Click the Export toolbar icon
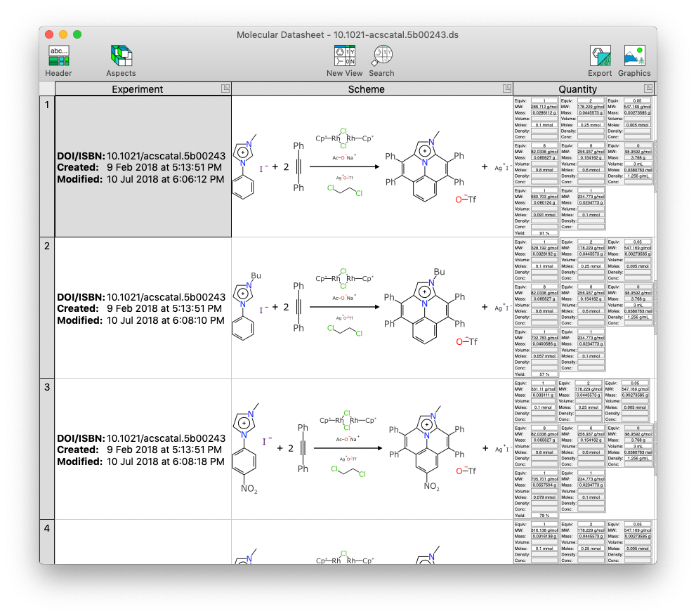 (600, 57)
